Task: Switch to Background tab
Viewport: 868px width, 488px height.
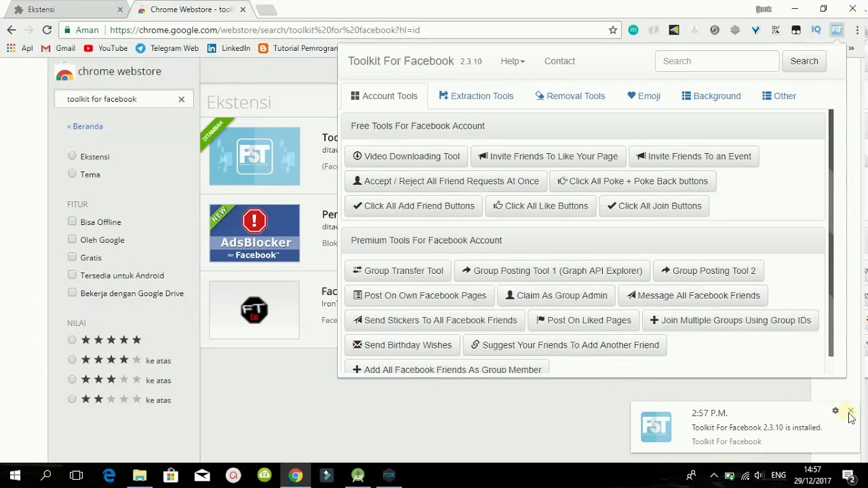Action: tap(711, 96)
